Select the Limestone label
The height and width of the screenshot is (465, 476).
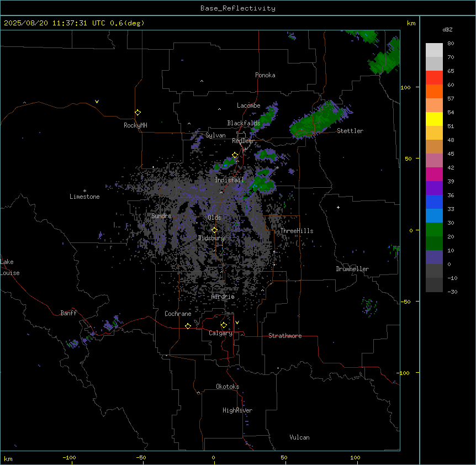point(84,197)
